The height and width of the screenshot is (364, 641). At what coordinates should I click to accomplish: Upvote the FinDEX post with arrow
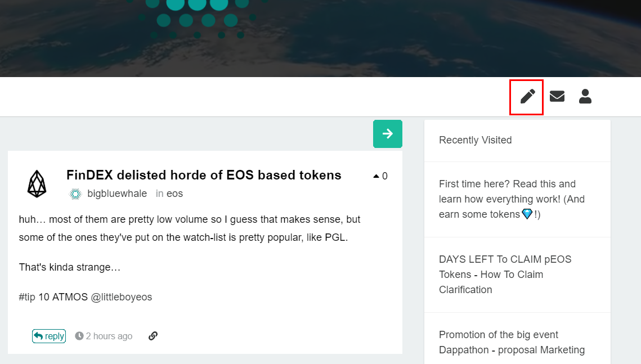tap(376, 176)
